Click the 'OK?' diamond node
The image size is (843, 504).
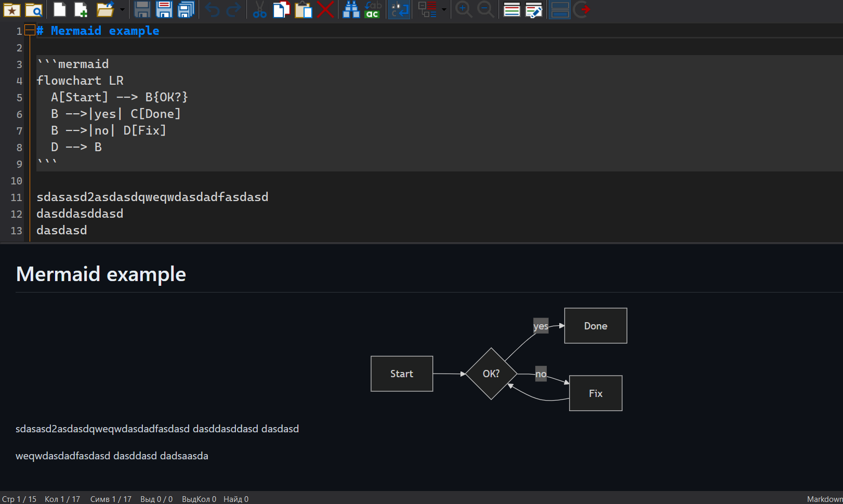pos(491,374)
